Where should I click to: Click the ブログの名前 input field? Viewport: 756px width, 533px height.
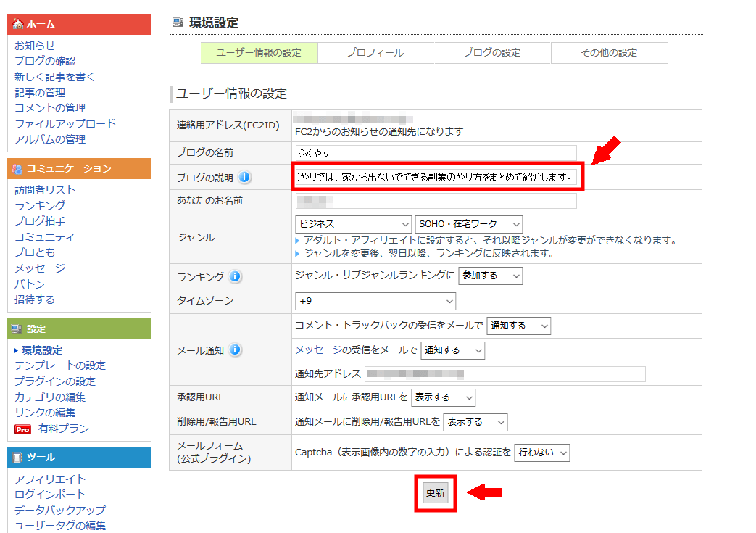[x=436, y=153]
